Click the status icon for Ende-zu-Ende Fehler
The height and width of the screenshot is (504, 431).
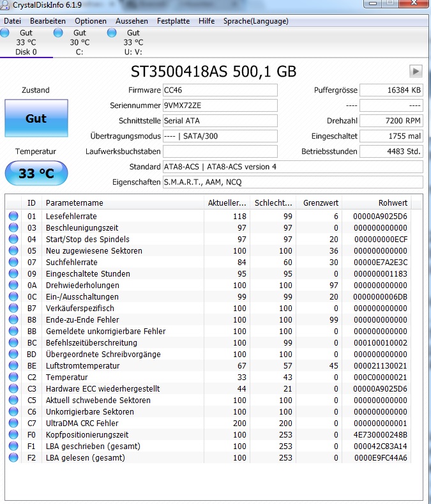13,319
